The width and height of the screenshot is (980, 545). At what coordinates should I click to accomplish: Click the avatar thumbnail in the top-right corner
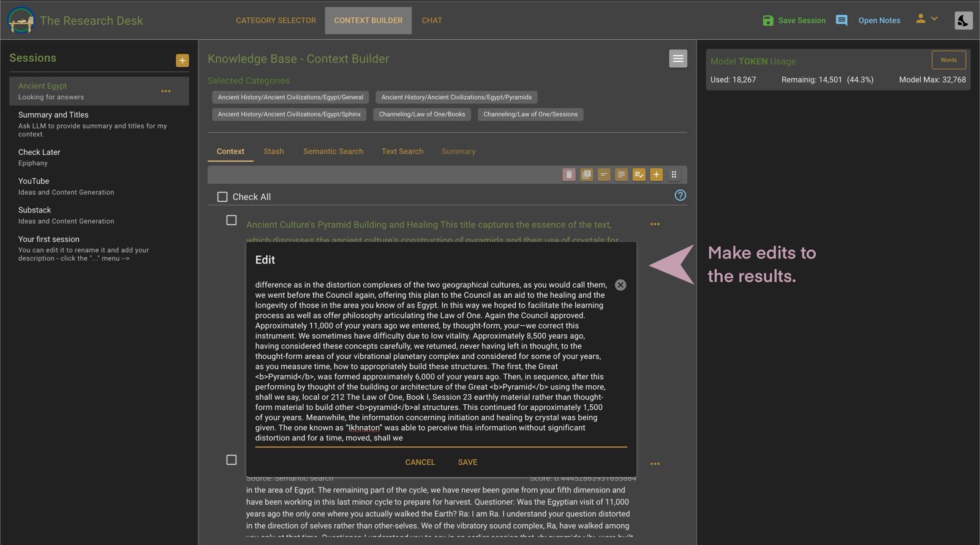point(963,20)
